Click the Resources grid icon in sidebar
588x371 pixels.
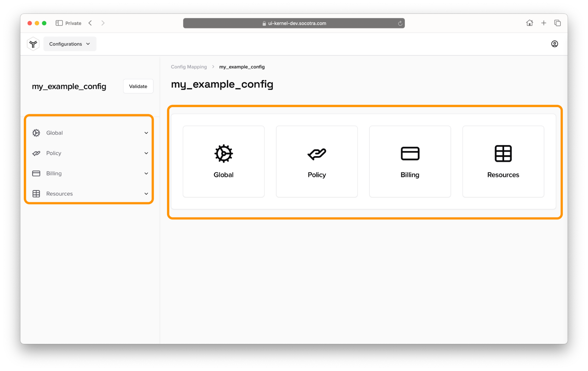tap(36, 194)
